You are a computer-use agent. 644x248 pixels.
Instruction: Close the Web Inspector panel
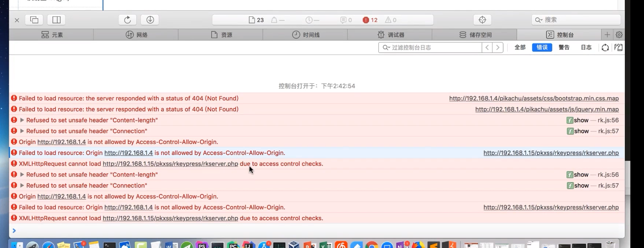17,20
